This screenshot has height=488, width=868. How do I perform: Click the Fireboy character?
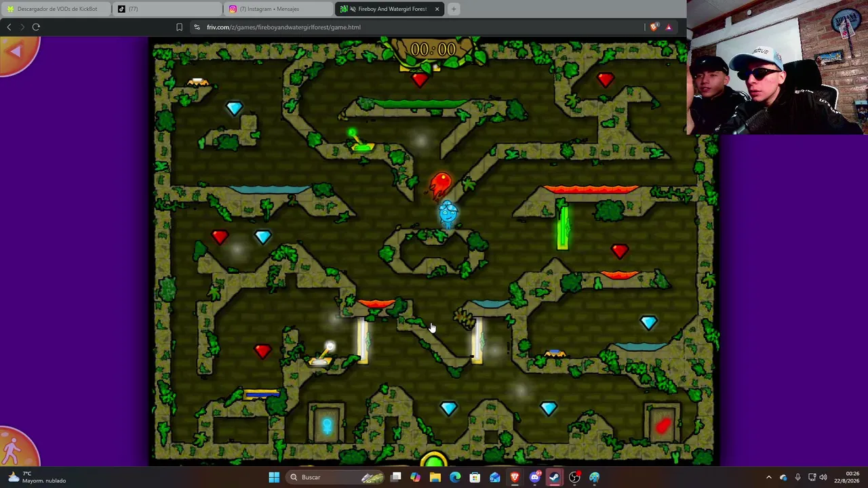[x=441, y=185]
